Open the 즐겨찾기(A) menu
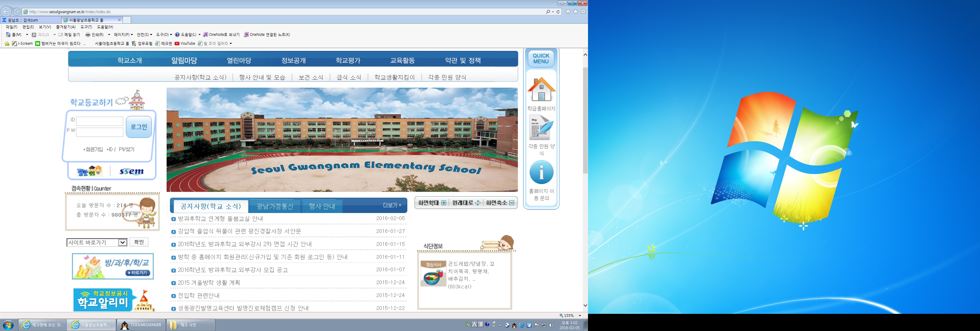This screenshot has height=331, width=980. (66, 27)
